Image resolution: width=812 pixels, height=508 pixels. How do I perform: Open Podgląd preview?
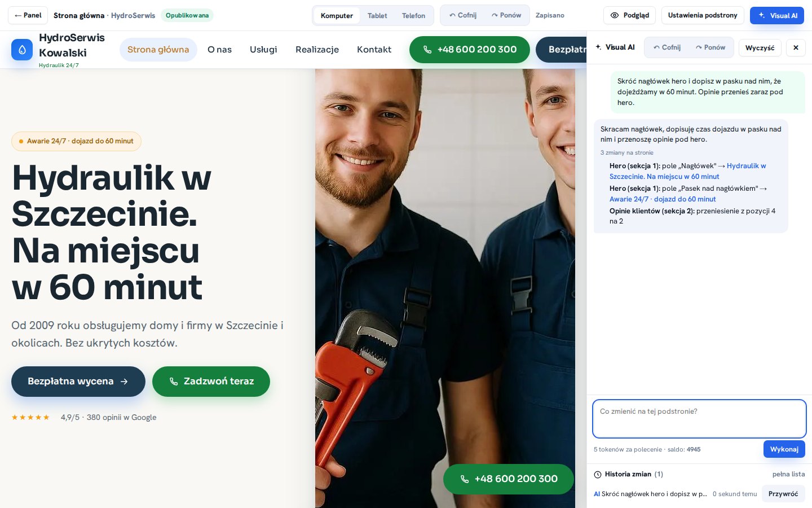pyautogui.click(x=629, y=15)
